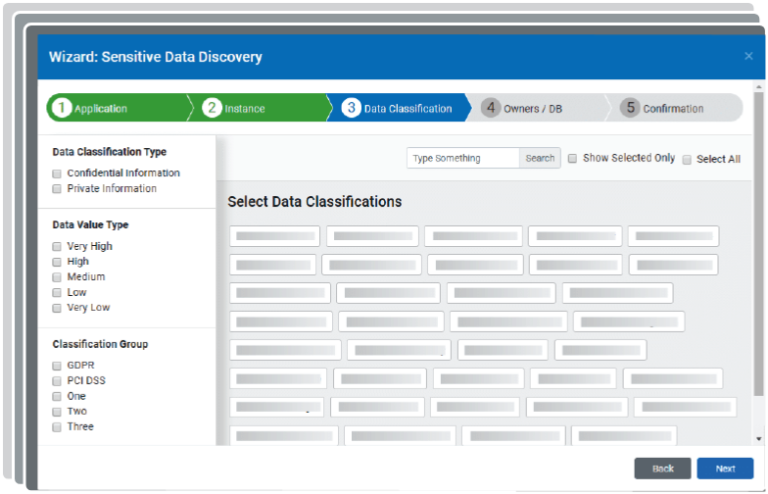This screenshot has height=494, width=768.
Task: Click the Type Something search field
Action: [463, 158]
